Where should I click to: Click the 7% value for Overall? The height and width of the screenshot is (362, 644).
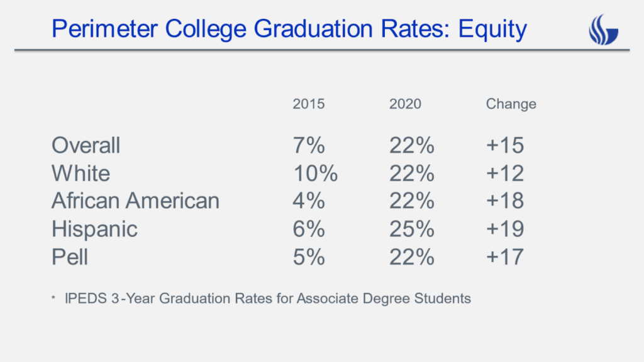(x=309, y=146)
